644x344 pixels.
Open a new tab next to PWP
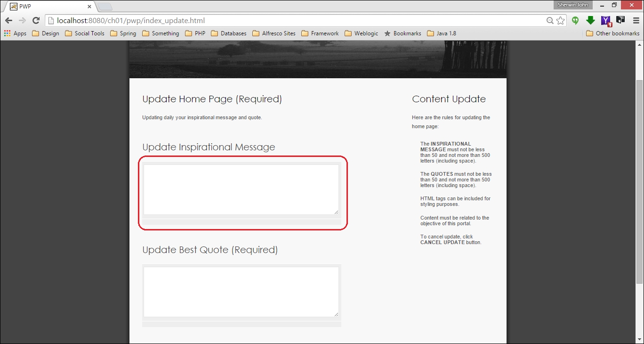105,7
